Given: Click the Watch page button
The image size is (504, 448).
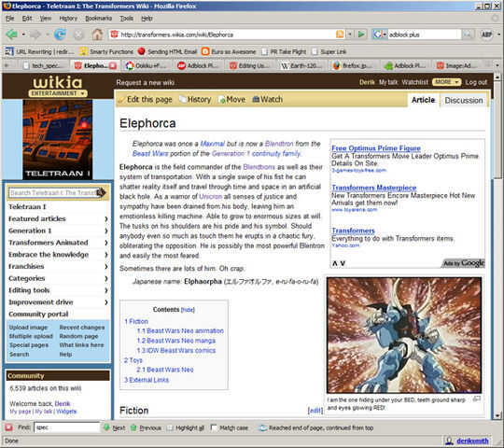Looking at the screenshot, I should click(268, 100).
